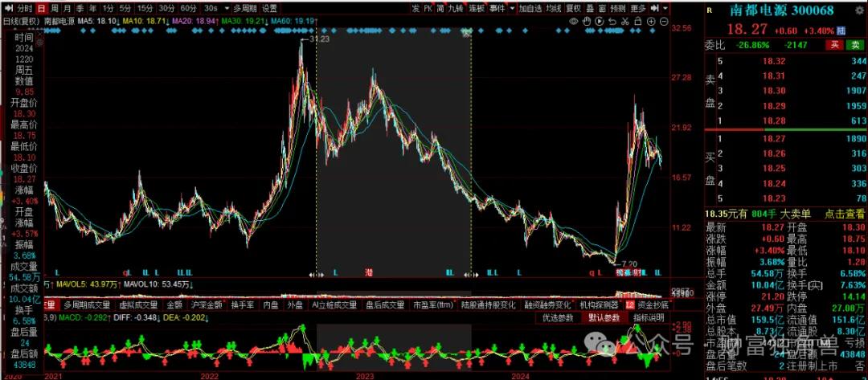The image size is (868, 380).
Task: Switch to the 分时 intraday view
Action: click(24, 8)
